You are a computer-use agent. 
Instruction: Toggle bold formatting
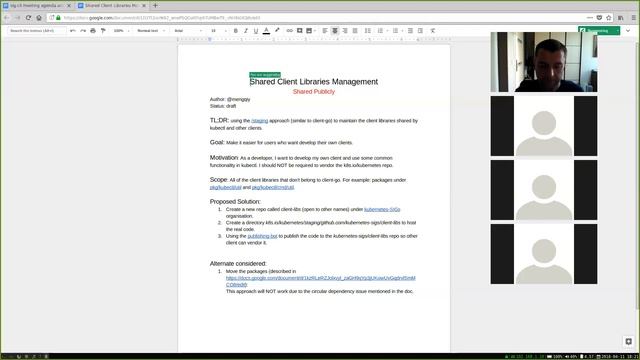point(236,31)
